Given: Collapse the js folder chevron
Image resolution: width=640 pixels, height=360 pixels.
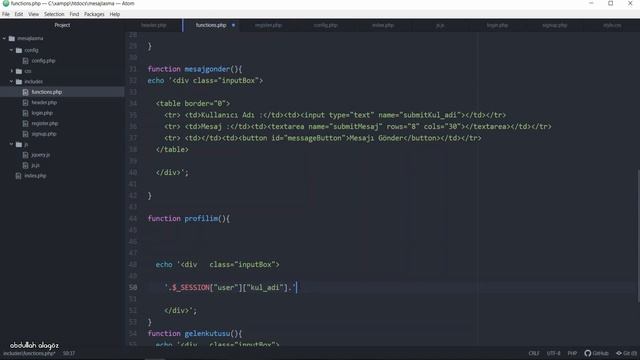Looking at the screenshot, I should coord(11,144).
